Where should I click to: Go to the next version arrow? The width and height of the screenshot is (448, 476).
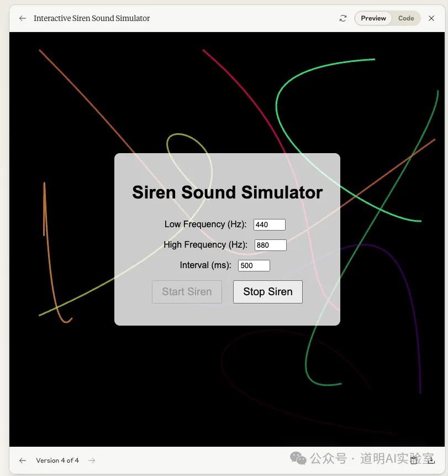point(92,459)
